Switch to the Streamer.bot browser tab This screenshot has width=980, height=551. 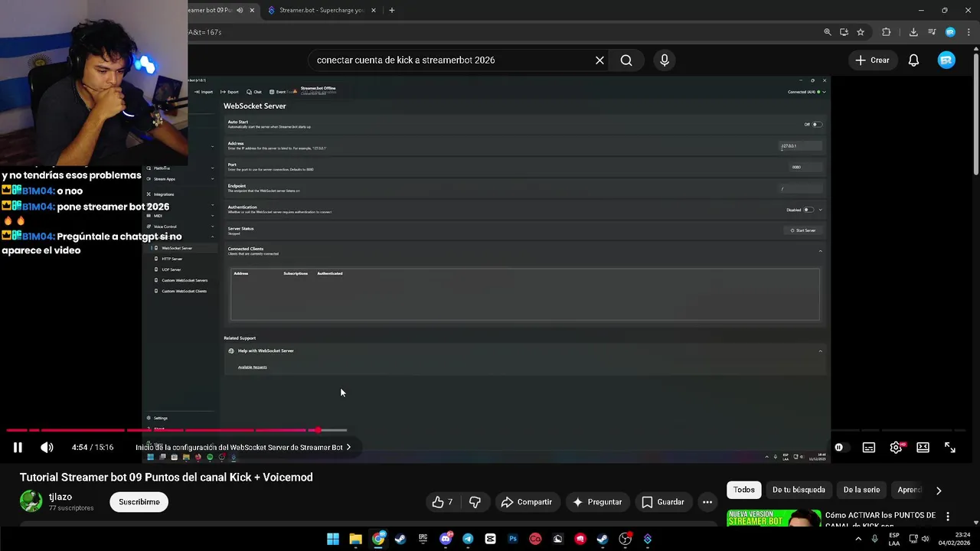pyautogui.click(x=321, y=10)
